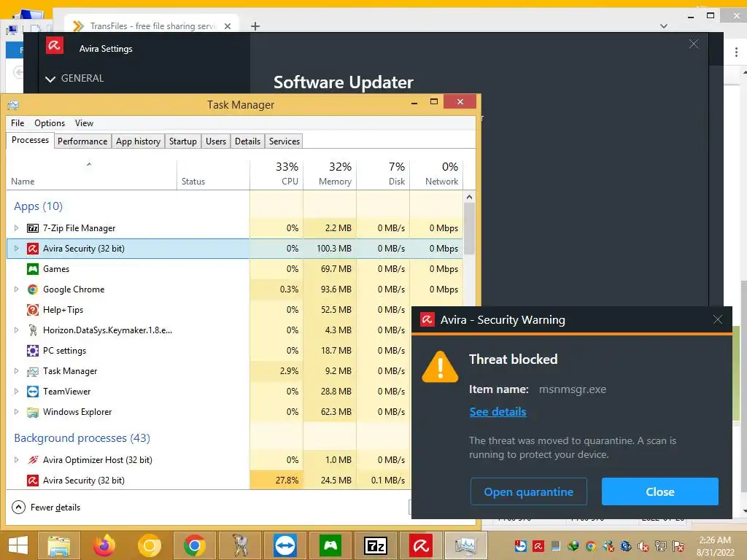Image resolution: width=747 pixels, height=560 pixels.
Task: Expand the Horizon.DataSys.Keymaker process group
Action: pyautogui.click(x=16, y=330)
